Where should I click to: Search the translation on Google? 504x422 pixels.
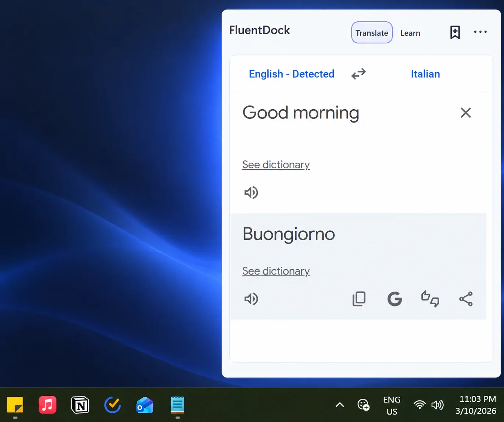click(395, 299)
